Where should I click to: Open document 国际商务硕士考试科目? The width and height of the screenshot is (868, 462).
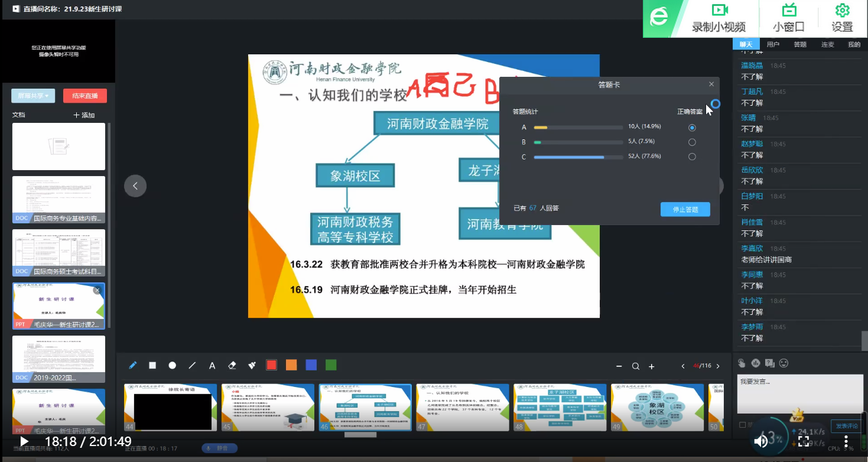click(x=59, y=253)
